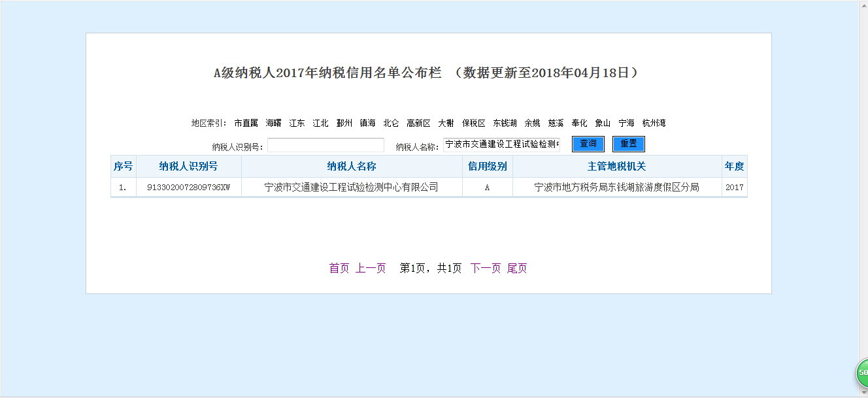Navigate to 上一页 previous page
Image resolution: width=868 pixels, height=398 pixels.
coord(371,269)
